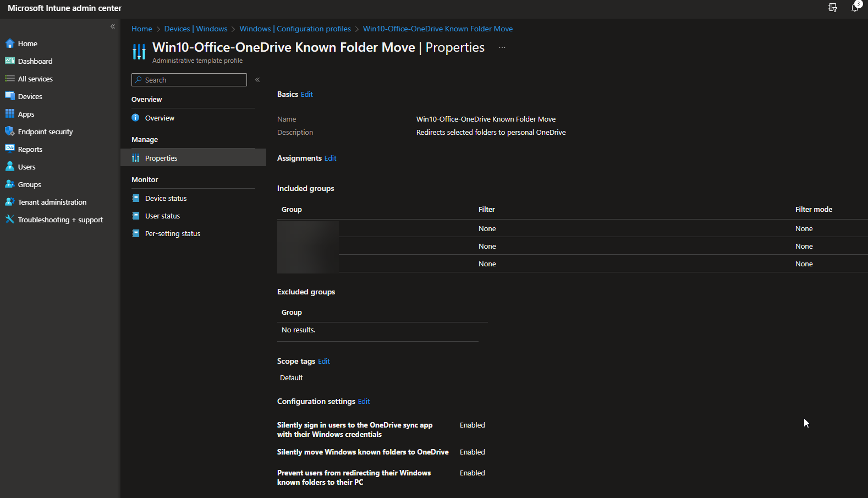Click the Dashboard icon in sidebar
This screenshot has height=498, width=868.
coord(10,61)
